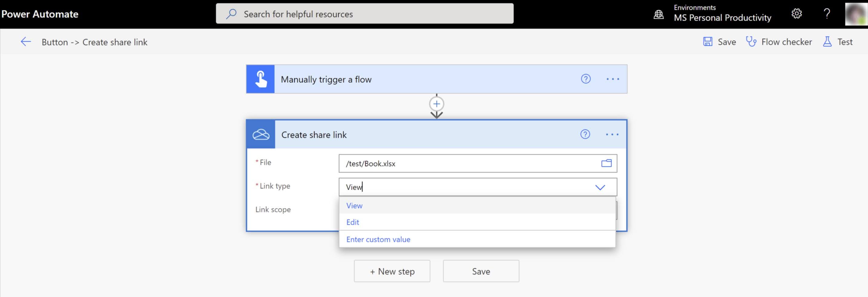
Task: Click the Save label in the top toolbar
Action: pos(727,42)
